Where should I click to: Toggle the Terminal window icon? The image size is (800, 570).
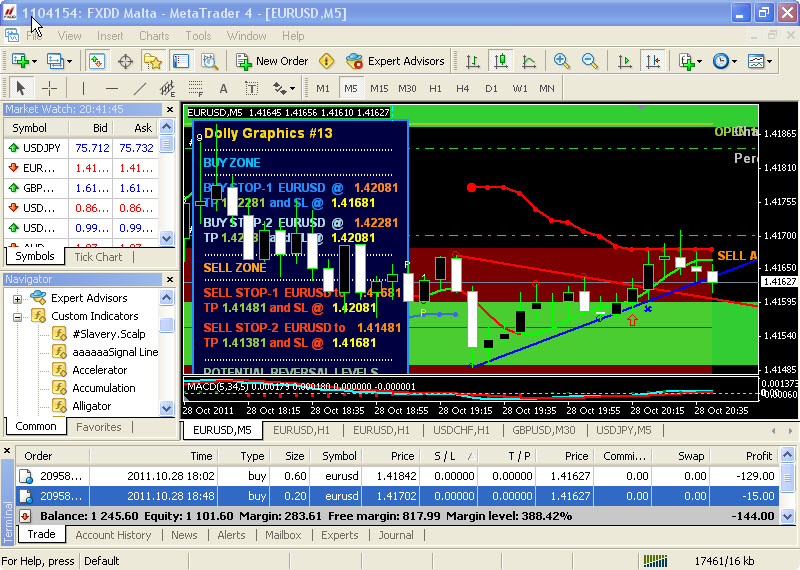181,61
